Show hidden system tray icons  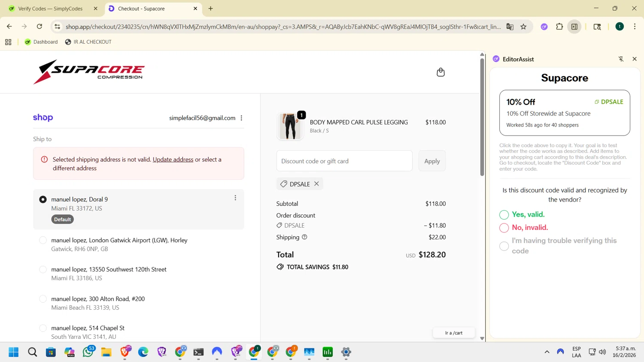(547, 352)
